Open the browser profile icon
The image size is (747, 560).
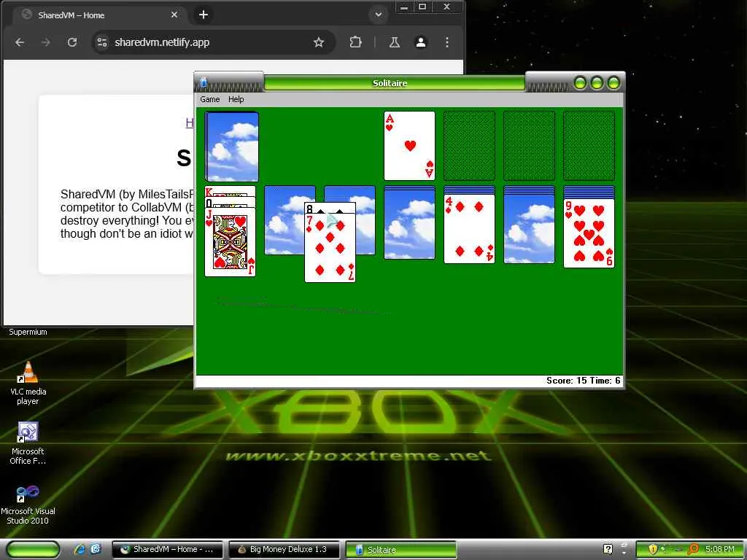421,42
